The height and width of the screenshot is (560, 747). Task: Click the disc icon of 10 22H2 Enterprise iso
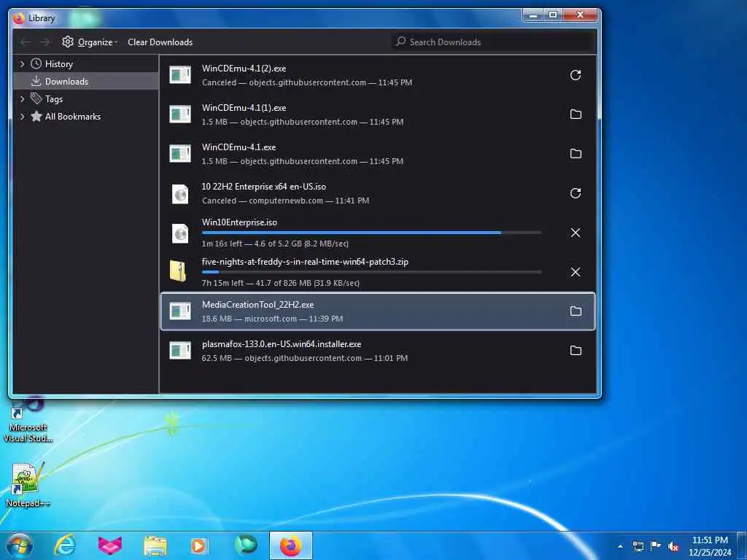[180, 194]
